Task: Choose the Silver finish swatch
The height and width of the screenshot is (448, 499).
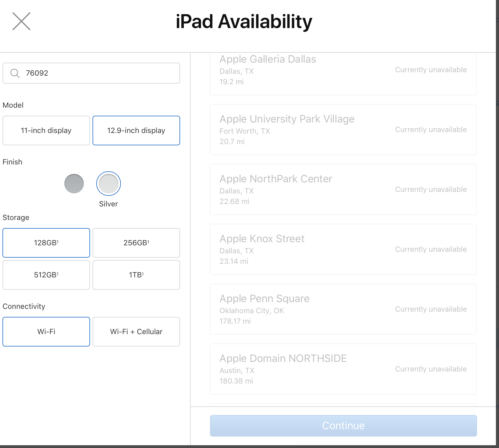Action: [x=109, y=184]
